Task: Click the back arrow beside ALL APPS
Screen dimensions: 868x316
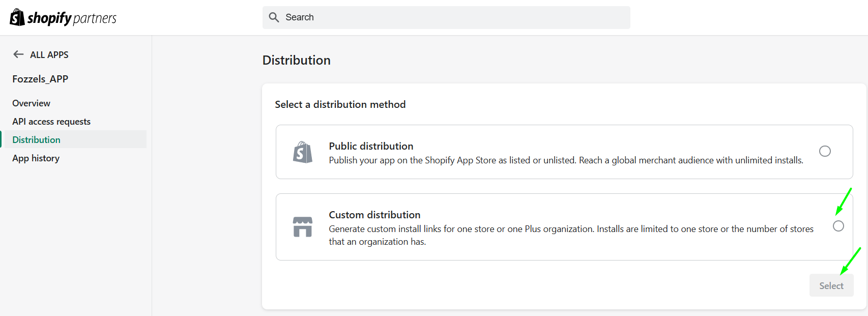Action: click(x=18, y=54)
